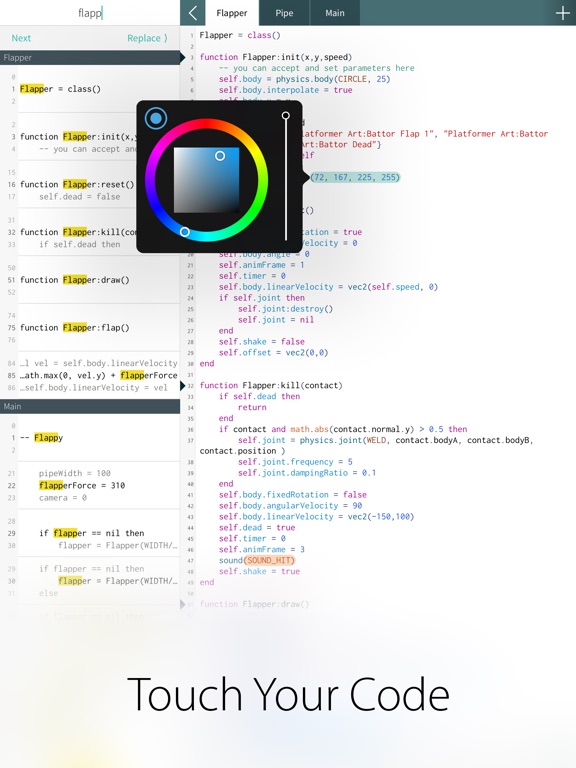Click the alpha slider knob
Viewport: 576px width, 768px height.
286,116
